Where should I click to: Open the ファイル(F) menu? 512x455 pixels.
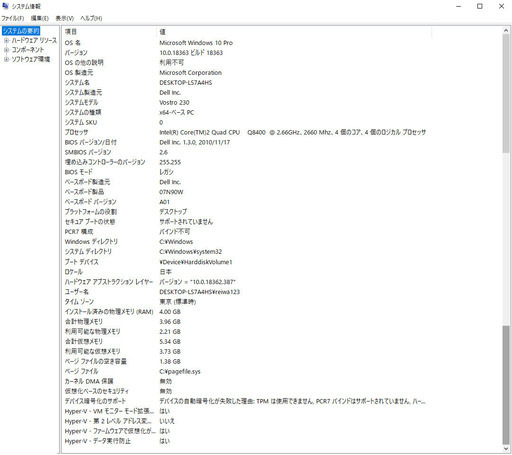coord(13,18)
